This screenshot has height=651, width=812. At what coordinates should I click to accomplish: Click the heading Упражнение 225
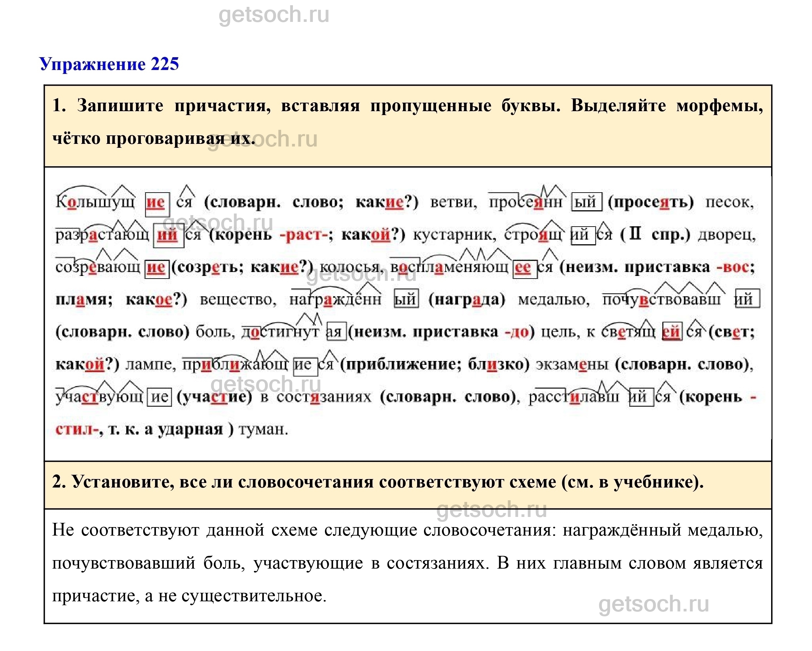click(109, 64)
